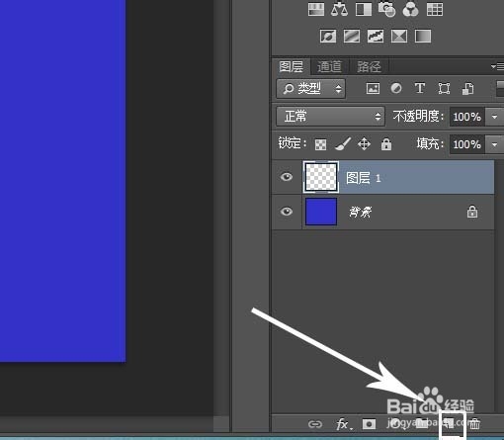This screenshot has height=440, width=504.
Task: Add layer style via fx icon
Action: pyautogui.click(x=344, y=424)
